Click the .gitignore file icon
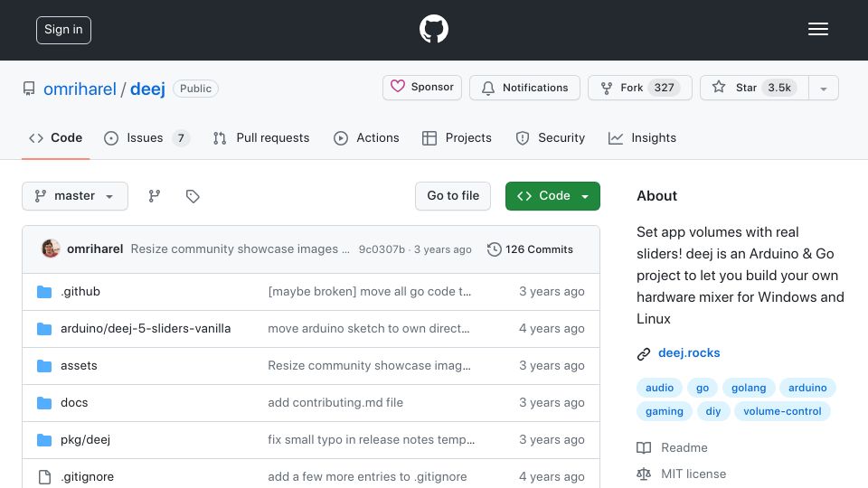This screenshot has width=868, height=488. (44, 477)
